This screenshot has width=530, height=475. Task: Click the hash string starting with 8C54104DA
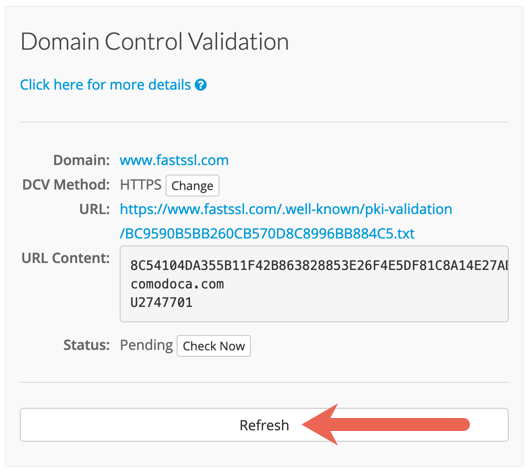click(319, 266)
